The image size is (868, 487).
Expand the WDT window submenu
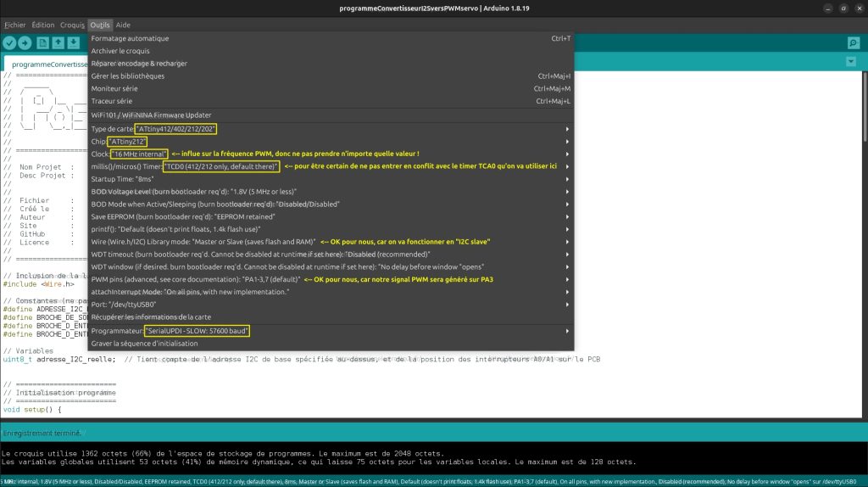click(x=331, y=267)
